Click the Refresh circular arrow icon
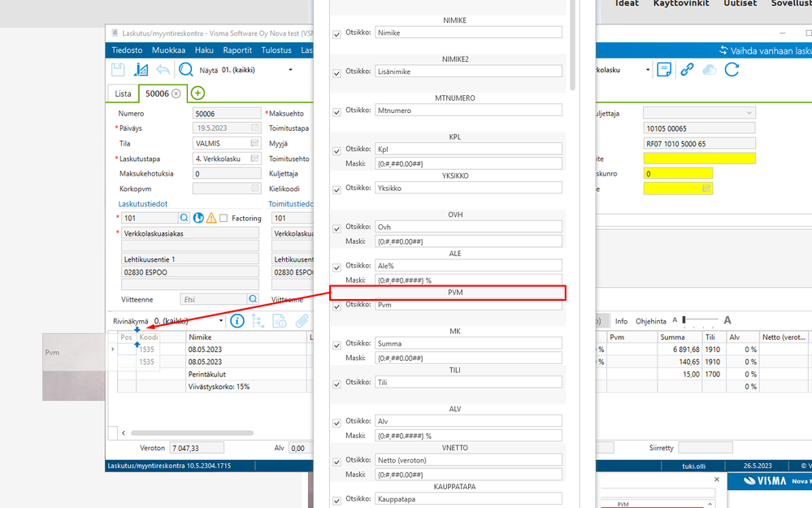Viewport: 812px width, 508px height. (x=732, y=69)
